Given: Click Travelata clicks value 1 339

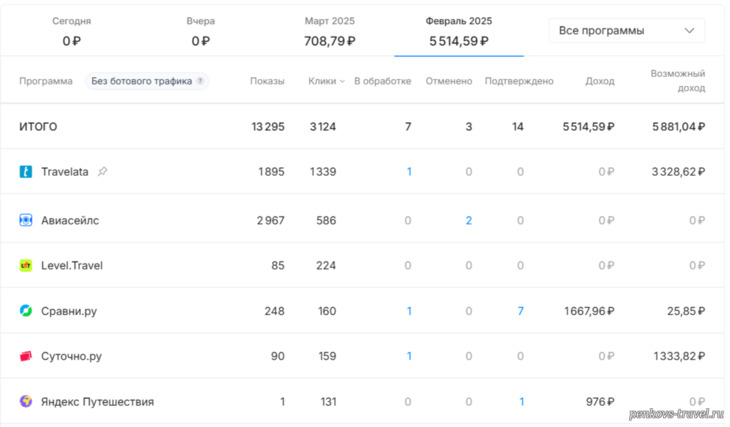Looking at the screenshot, I should [x=323, y=172].
